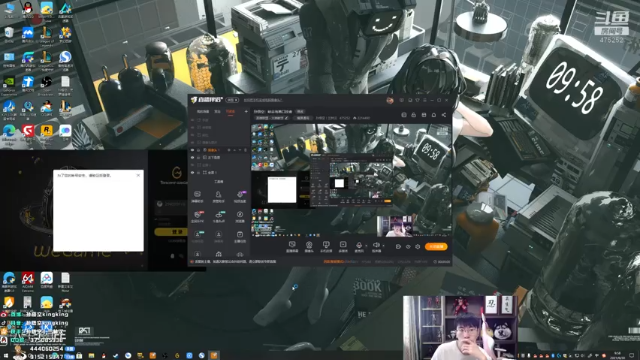Launch the OBS Studio desktop shortcut
The image size is (640, 360).
[x=47, y=82]
